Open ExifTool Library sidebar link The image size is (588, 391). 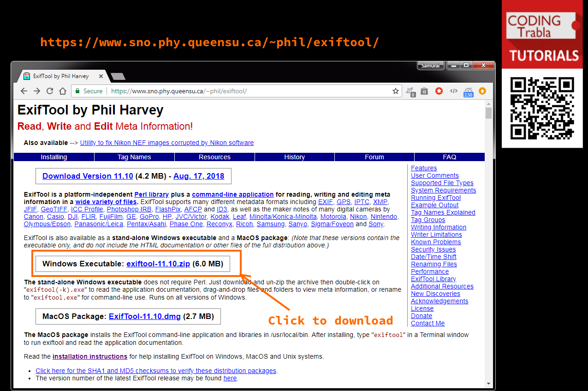434,279
